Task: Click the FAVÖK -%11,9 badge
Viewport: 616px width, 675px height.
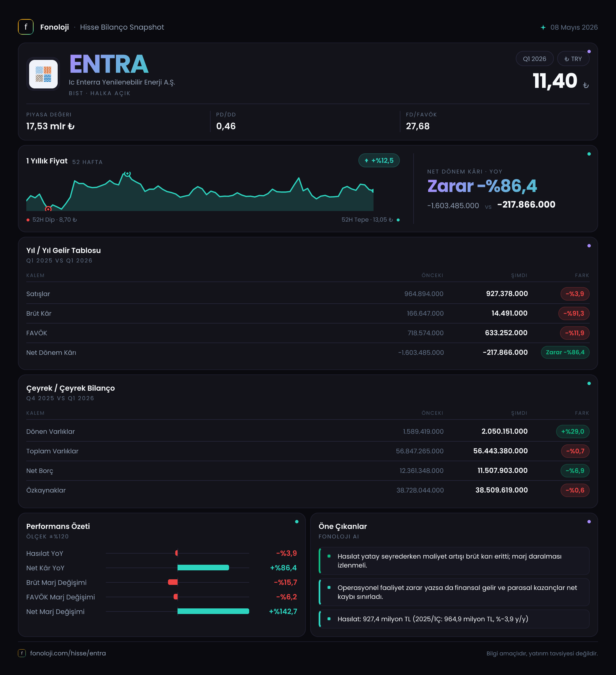Action: tap(575, 333)
